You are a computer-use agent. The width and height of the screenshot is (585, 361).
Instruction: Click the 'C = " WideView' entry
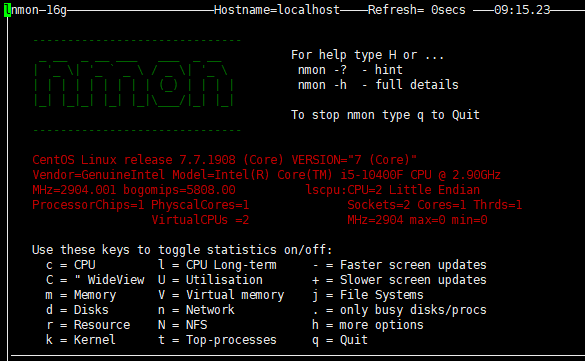(95, 280)
